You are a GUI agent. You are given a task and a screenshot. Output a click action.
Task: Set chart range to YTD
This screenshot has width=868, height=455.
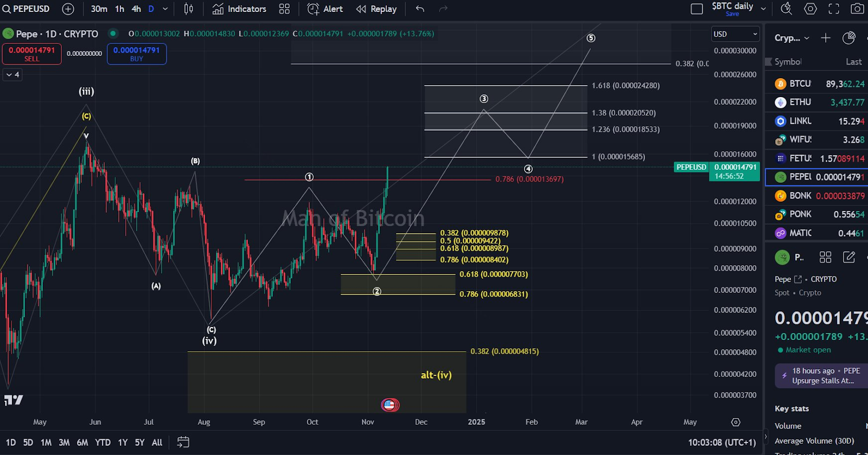[103, 443]
